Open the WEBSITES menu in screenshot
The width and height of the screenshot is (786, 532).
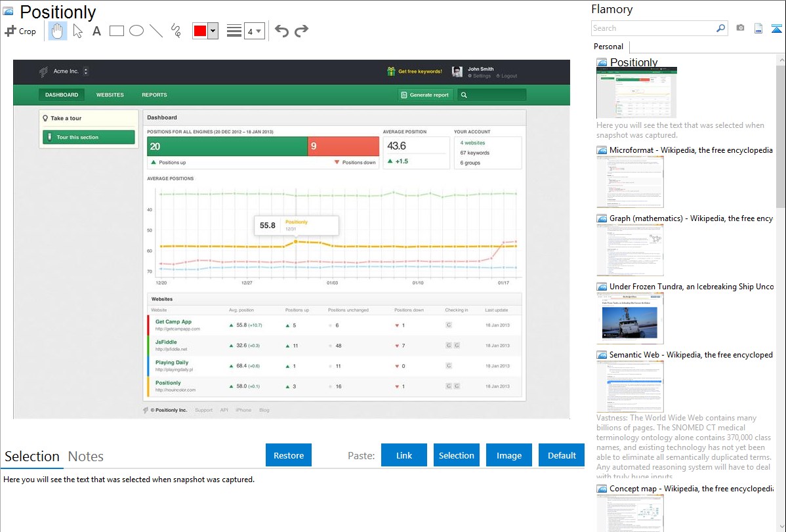coord(110,94)
